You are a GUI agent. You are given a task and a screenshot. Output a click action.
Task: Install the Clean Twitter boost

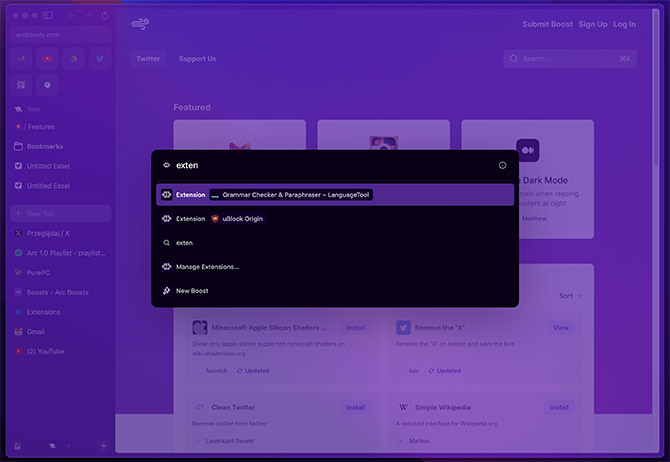pos(356,407)
